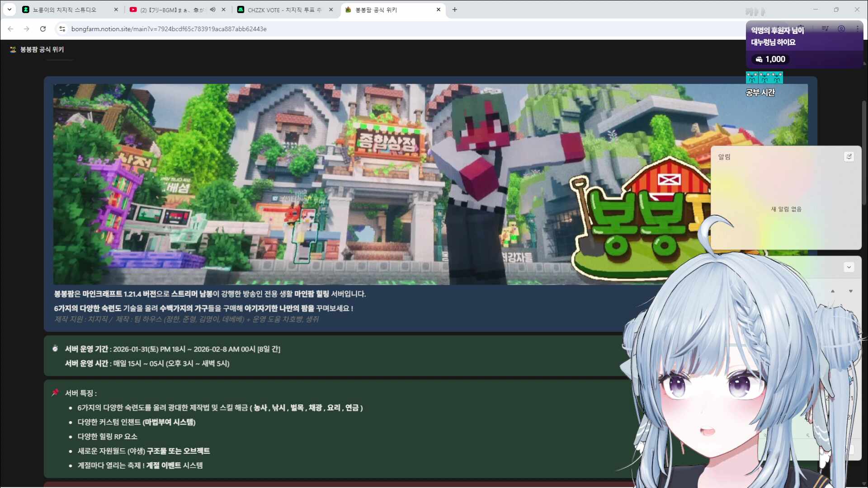
Task: Click the forward navigation arrow
Action: (27, 28)
